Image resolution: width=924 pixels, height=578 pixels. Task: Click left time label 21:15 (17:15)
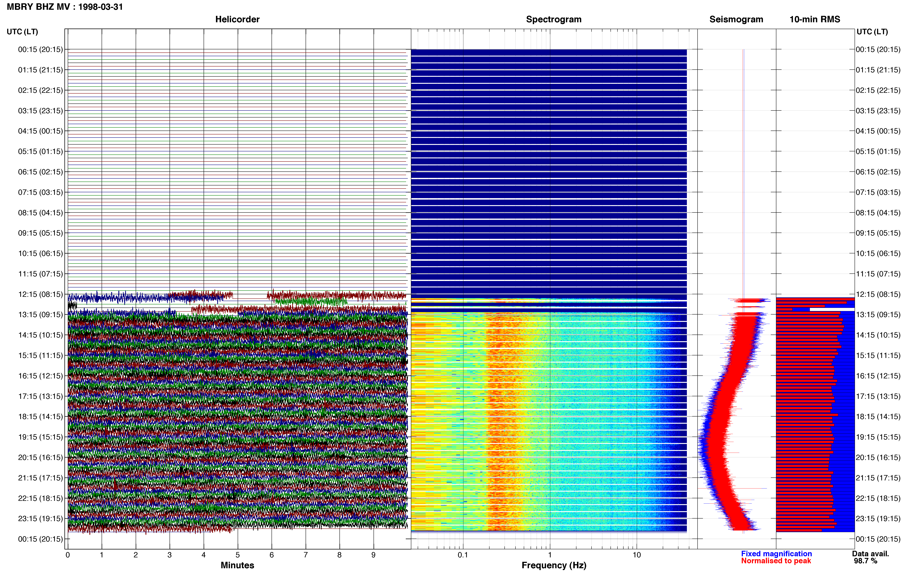pyautogui.click(x=41, y=478)
